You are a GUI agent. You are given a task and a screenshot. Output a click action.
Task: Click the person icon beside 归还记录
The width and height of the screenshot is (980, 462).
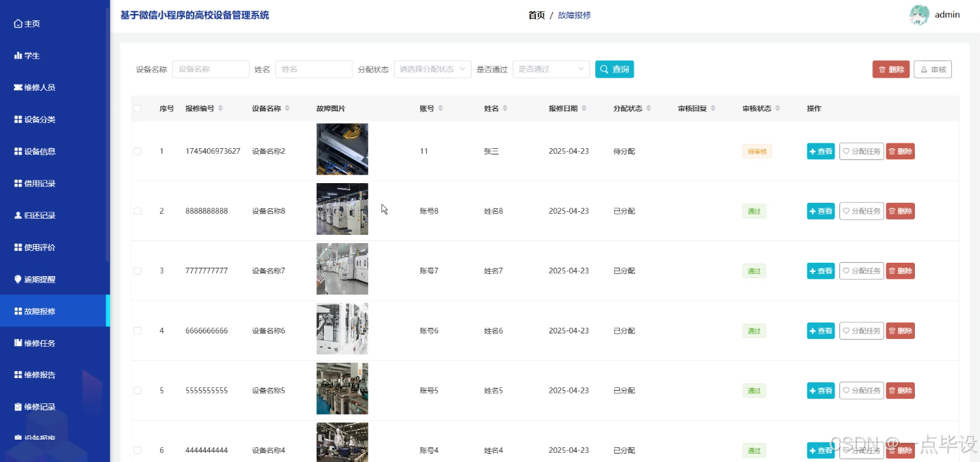tap(18, 215)
